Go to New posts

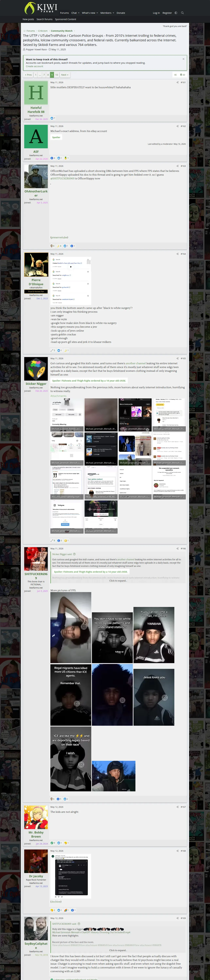click(x=28, y=19)
